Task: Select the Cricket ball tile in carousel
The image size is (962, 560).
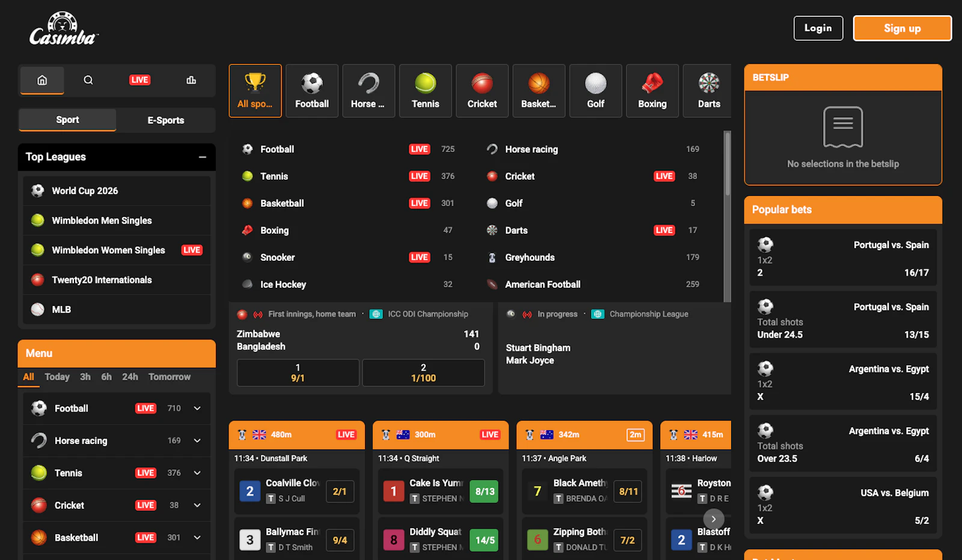Action: coord(482,91)
